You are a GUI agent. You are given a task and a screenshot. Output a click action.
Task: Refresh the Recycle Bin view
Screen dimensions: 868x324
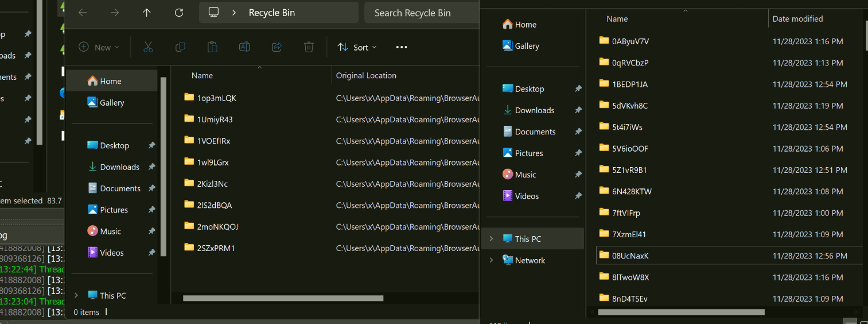tap(179, 13)
